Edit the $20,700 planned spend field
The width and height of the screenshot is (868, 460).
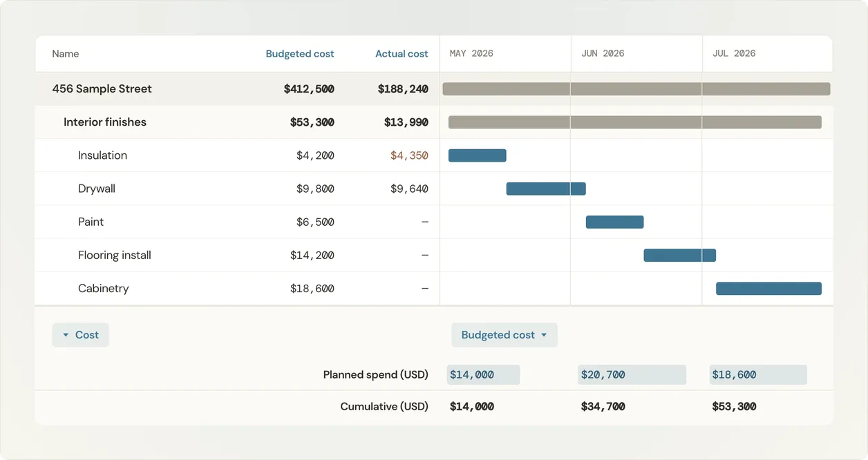(x=632, y=374)
